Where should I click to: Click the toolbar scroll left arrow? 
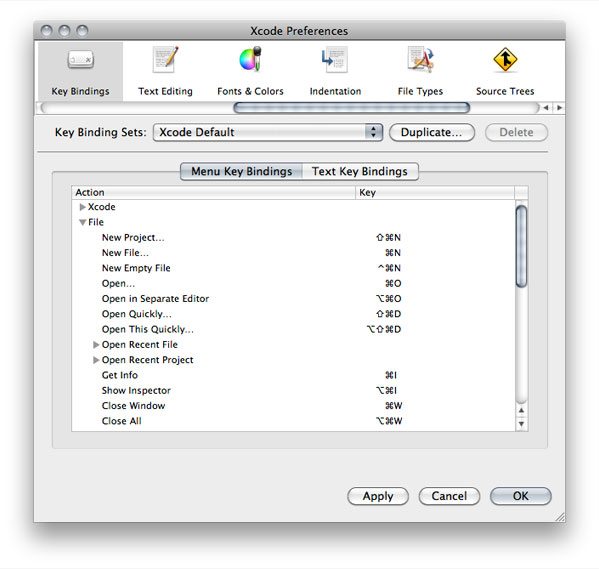click(546, 108)
